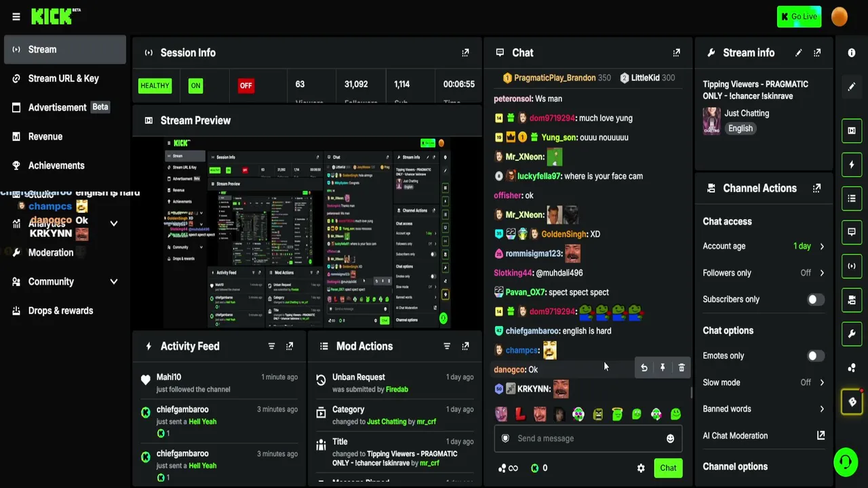
Task: Click the chat bubble icon in right rail
Action: tap(852, 232)
